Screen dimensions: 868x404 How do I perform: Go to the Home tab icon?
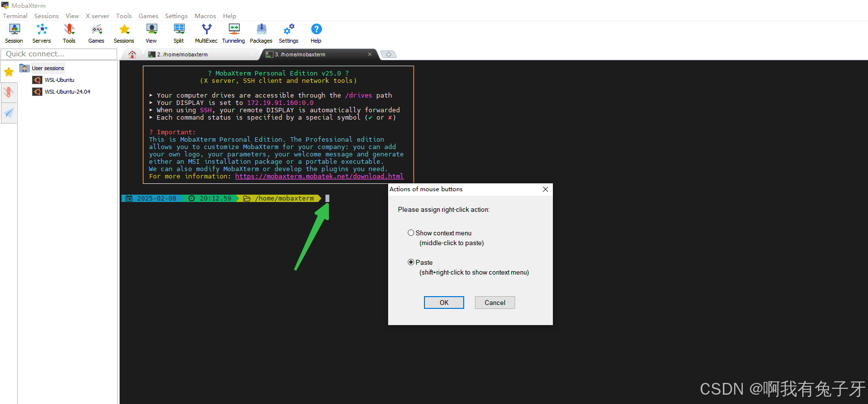[x=132, y=54]
